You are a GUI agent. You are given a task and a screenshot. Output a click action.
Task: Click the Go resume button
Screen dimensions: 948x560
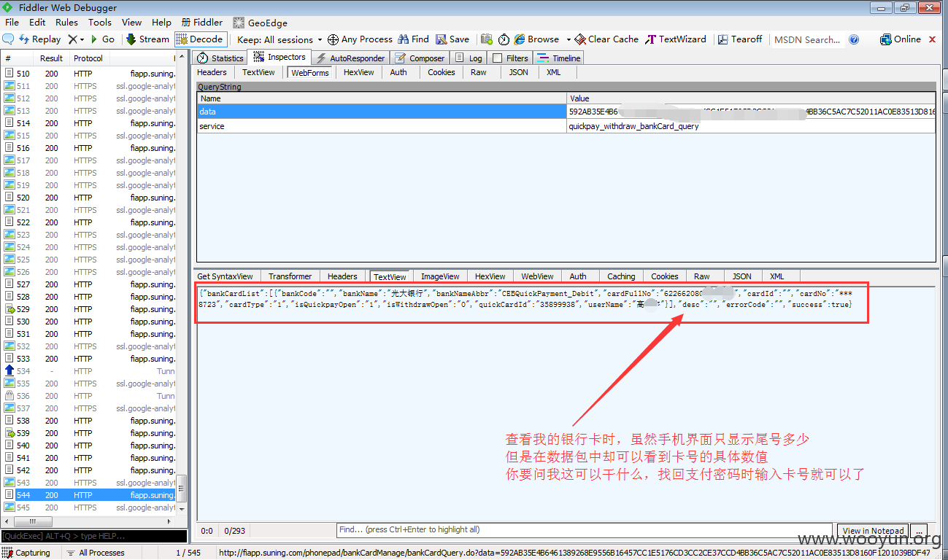(x=102, y=39)
